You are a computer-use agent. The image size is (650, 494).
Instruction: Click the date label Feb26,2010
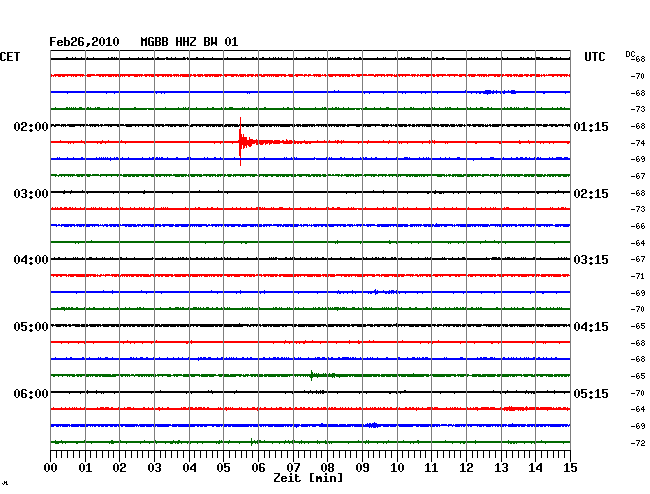84,42
